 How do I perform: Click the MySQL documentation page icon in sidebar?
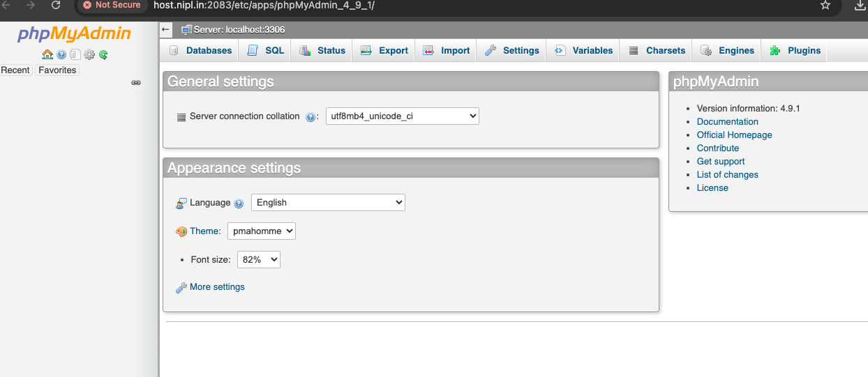[75, 54]
